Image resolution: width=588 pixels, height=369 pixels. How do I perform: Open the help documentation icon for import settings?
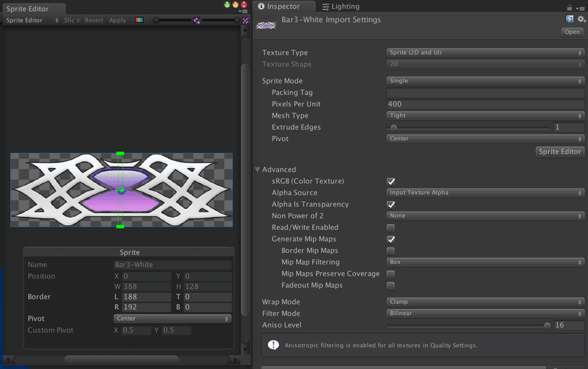(x=569, y=19)
